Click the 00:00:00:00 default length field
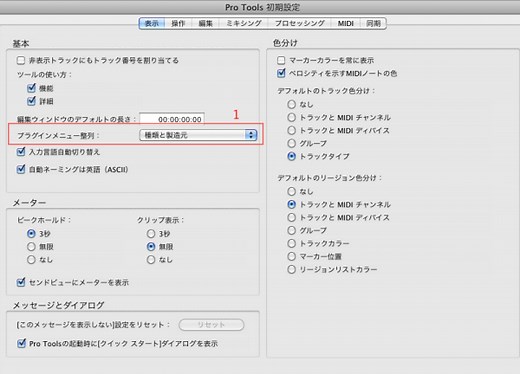520x374 pixels. (x=172, y=119)
